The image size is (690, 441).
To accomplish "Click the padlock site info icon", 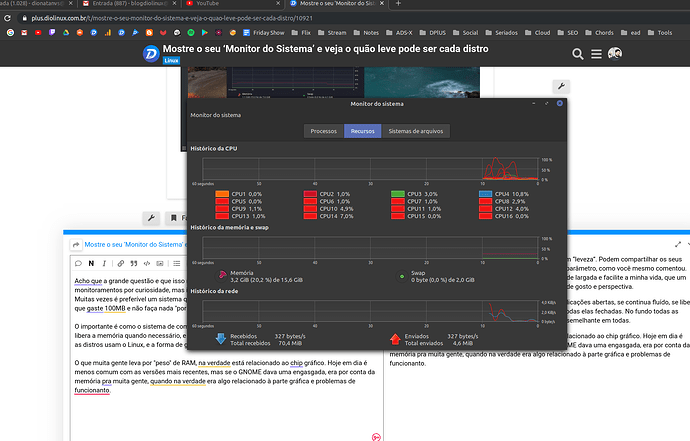I will click(25, 18).
